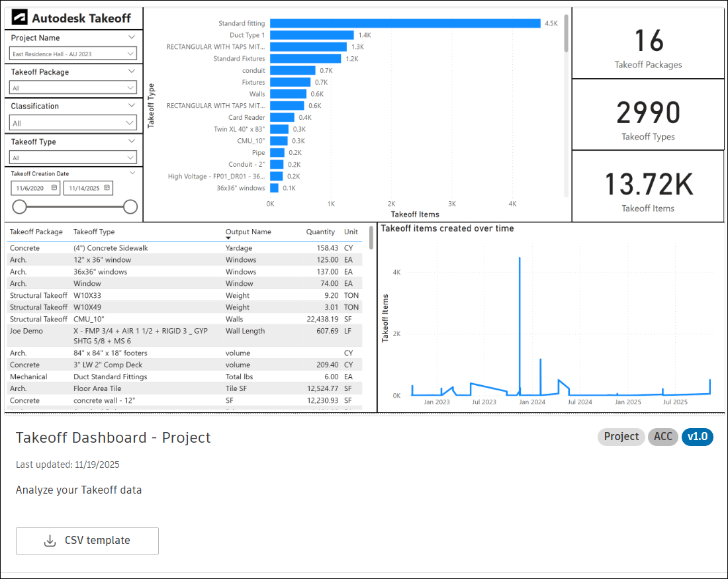Sort by Takeoff Package column header
728x579 pixels.
tap(36, 232)
